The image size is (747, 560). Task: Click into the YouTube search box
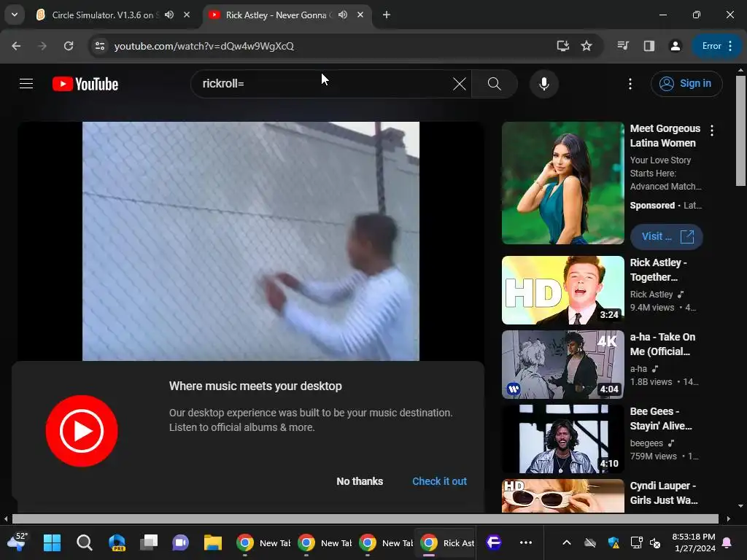(x=324, y=84)
